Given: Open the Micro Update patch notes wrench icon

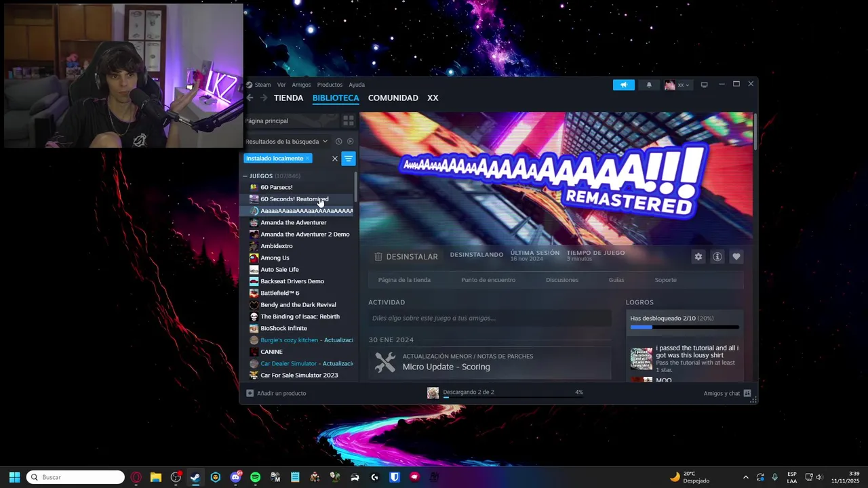Looking at the screenshot, I should (384, 363).
